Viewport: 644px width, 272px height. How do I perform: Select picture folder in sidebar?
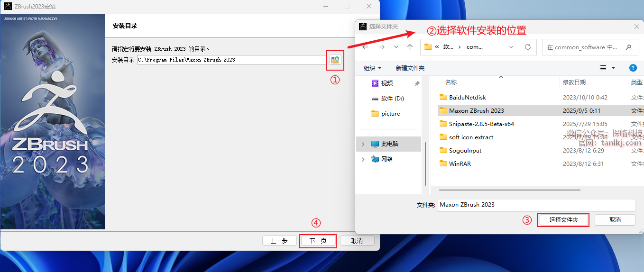coord(390,114)
